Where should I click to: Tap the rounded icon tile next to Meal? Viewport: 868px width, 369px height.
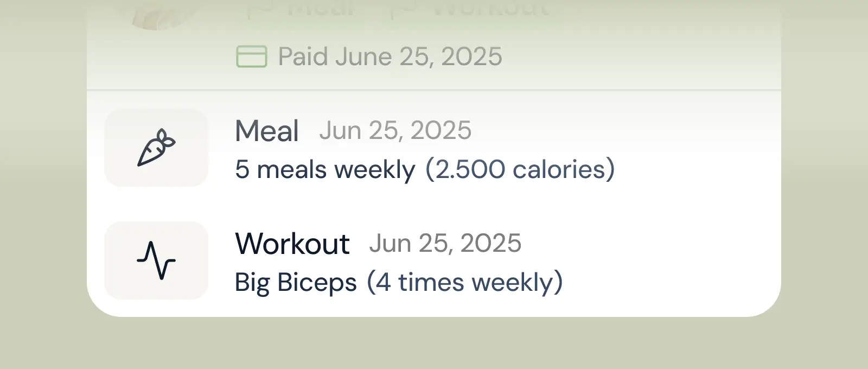pyautogui.click(x=156, y=148)
